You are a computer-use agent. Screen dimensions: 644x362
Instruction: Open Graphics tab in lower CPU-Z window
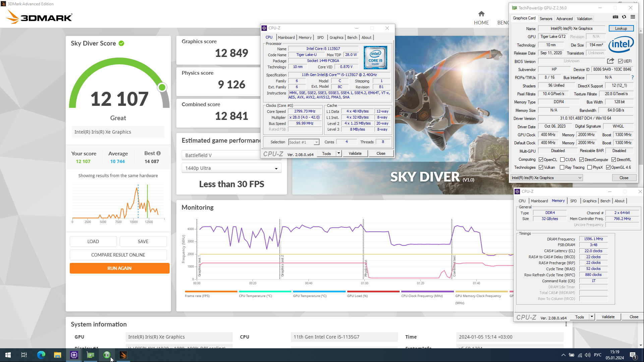tap(589, 201)
